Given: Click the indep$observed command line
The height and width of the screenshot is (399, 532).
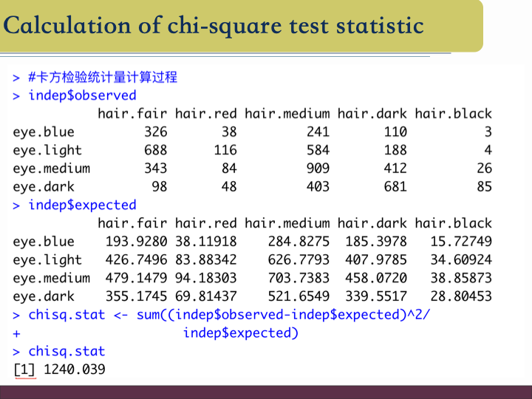Looking at the screenshot, I should pos(81,95).
